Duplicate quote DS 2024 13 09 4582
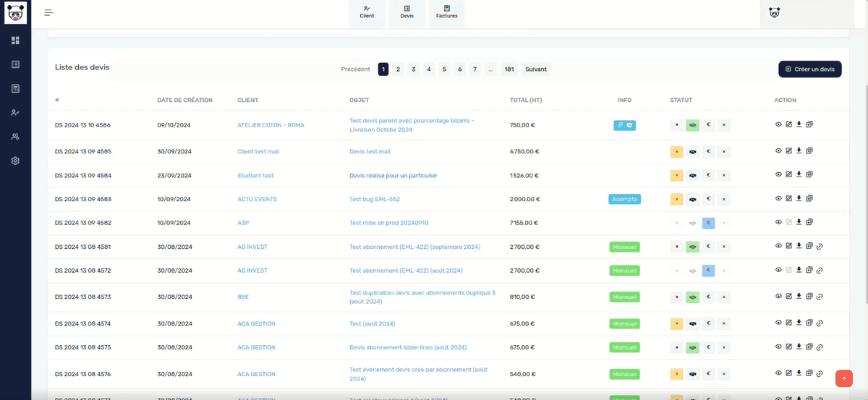The image size is (868, 400). [809, 222]
